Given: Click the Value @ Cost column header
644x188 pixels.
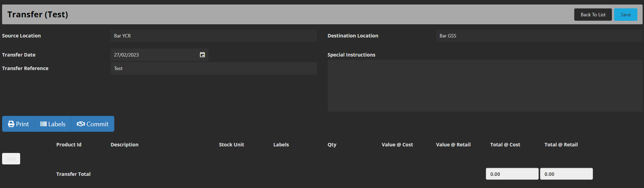Looking at the screenshot, I should pyautogui.click(x=397, y=145).
